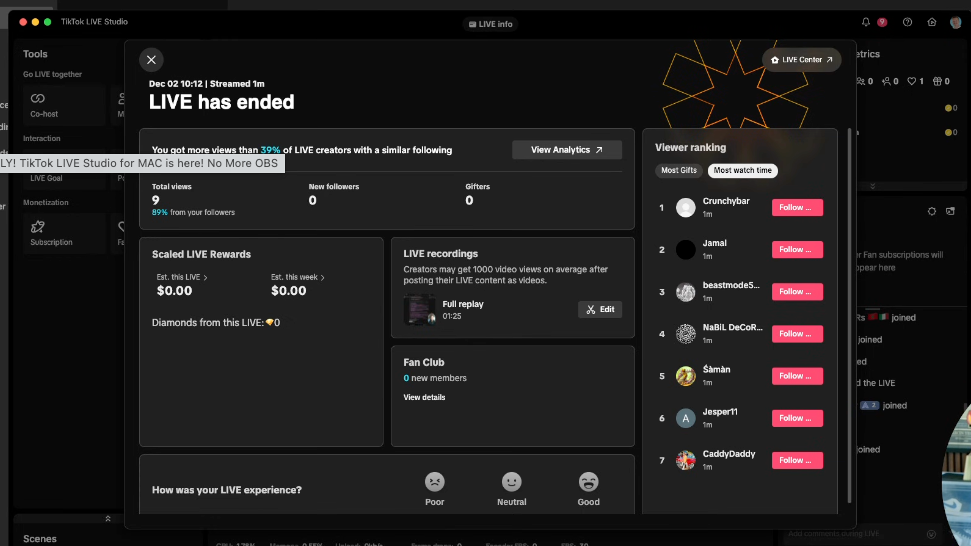Open the help question mark icon
Screen dimensions: 971x546
click(x=907, y=22)
